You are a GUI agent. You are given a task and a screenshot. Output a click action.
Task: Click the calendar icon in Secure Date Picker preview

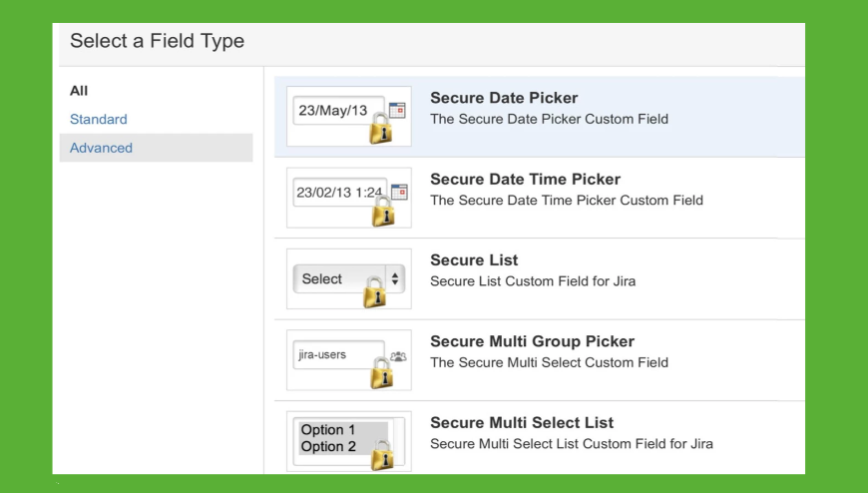398,111
